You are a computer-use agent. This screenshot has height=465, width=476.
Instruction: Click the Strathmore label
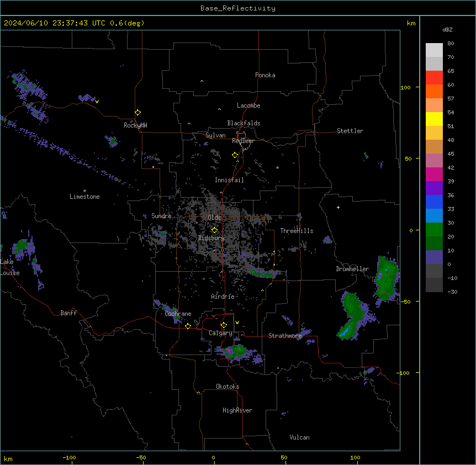285,336
